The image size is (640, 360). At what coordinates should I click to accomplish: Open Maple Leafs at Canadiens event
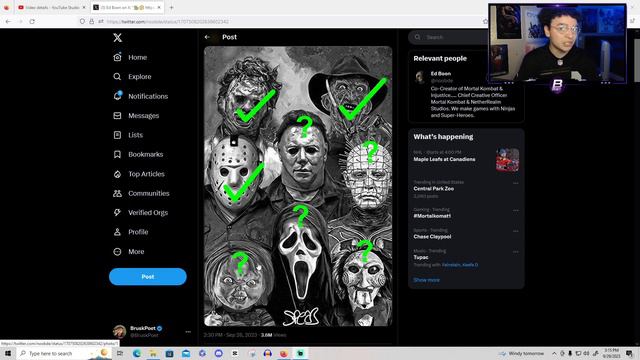tap(444, 159)
